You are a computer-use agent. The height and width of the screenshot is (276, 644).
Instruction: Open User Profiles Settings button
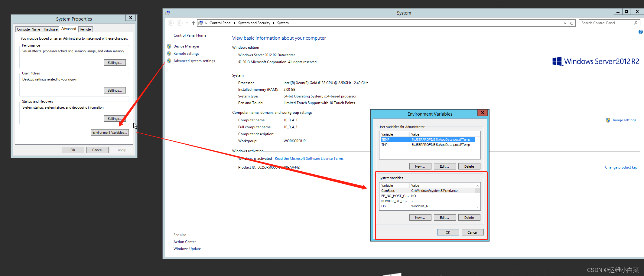coord(115,90)
